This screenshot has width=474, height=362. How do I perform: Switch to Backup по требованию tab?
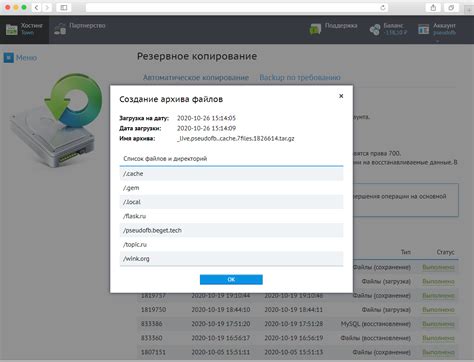click(300, 77)
